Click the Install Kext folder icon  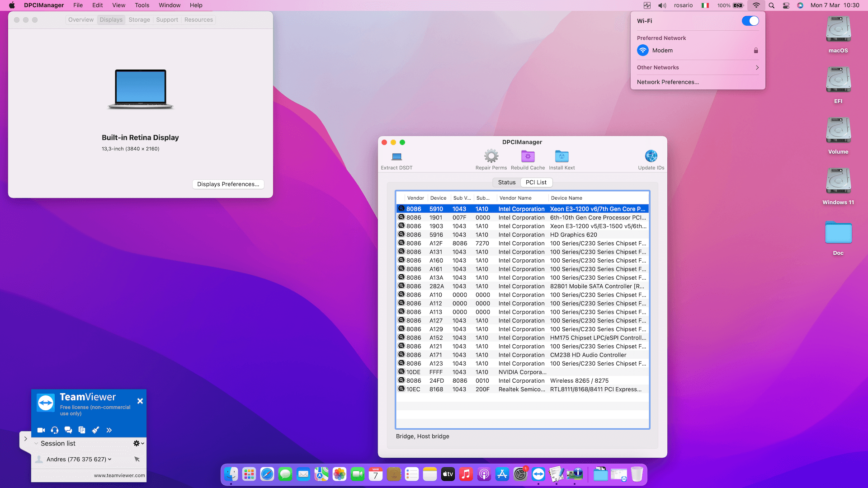pyautogui.click(x=561, y=156)
